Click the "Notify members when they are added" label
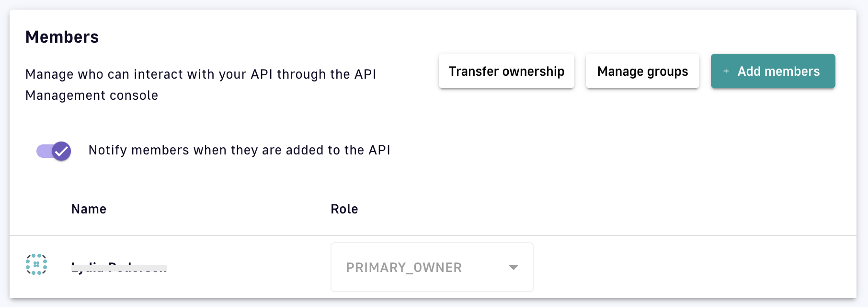Screen dimensions: 868x307 (x=239, y=150)
